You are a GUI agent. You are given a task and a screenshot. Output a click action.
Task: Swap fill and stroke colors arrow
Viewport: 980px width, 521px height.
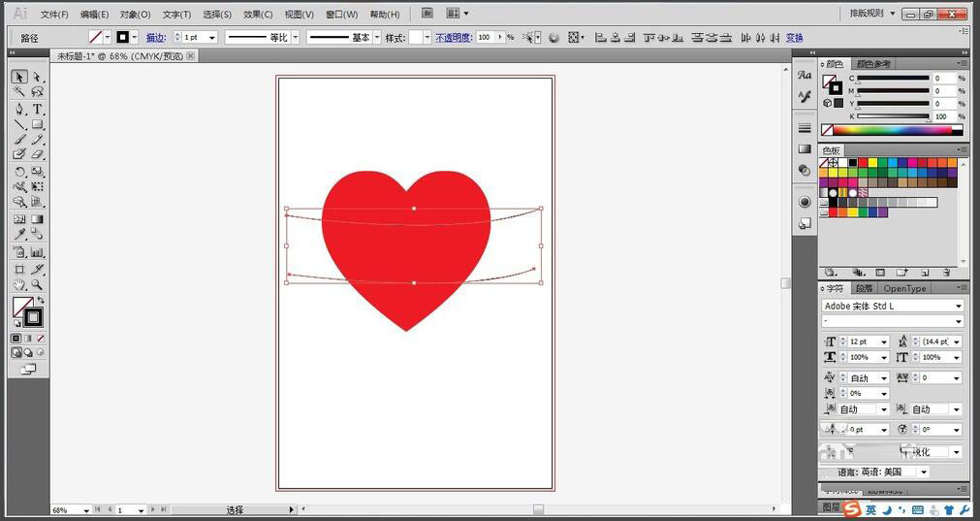[40, 301]
